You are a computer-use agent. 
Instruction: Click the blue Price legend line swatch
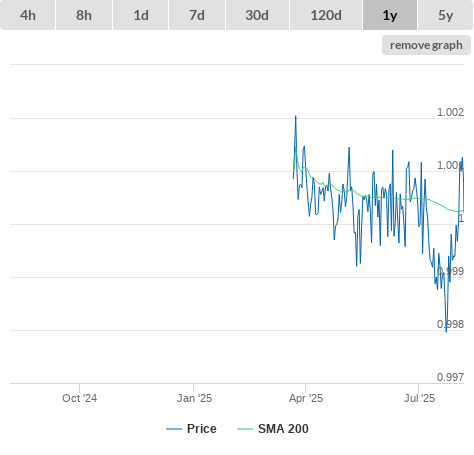coord(174,429)
